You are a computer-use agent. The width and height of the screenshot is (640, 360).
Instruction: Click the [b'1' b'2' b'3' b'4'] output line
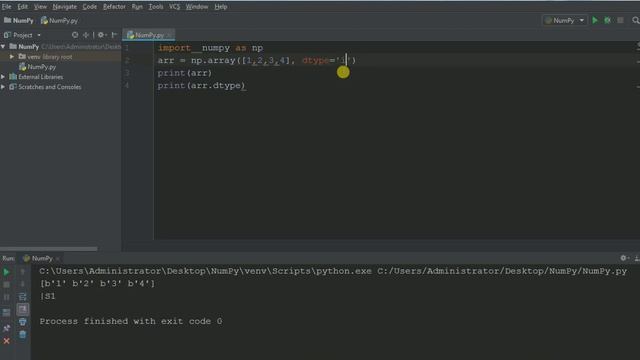pos(97,284)
